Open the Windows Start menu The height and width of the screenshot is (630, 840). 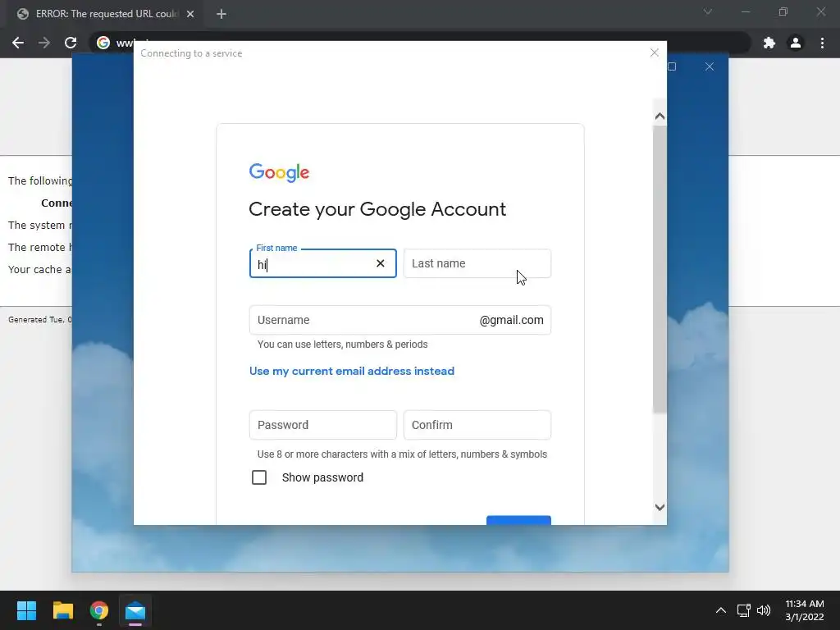click(26, 610)
